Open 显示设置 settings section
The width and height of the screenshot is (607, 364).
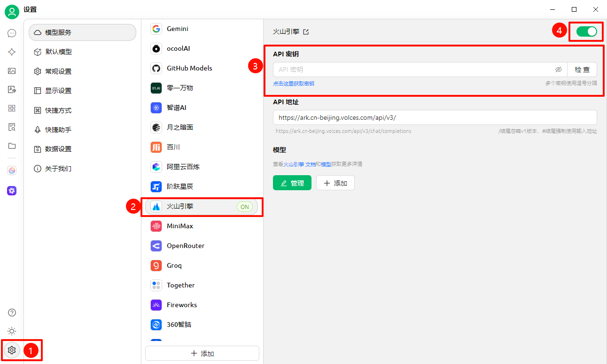click(x=82, y=91)
